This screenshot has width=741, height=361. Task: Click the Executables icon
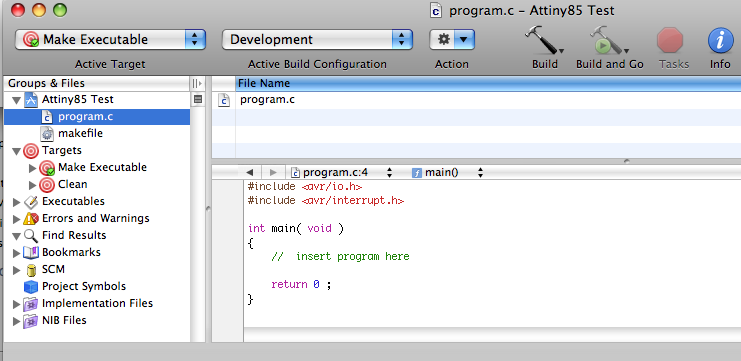(x=31, y=202)
